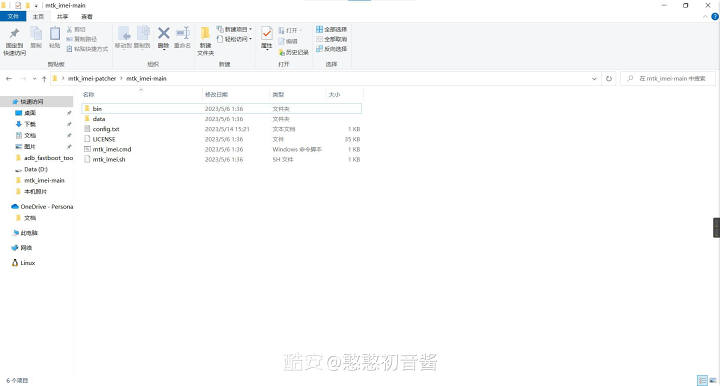Click mtk_imei-patcher in the address path
The image size is (720, 386).
(92, 78)
